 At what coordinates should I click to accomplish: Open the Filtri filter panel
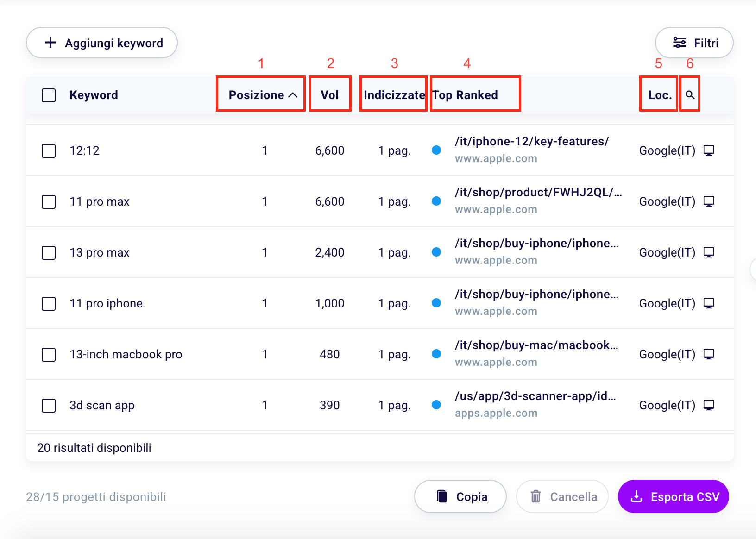click(x=694, y=43)
